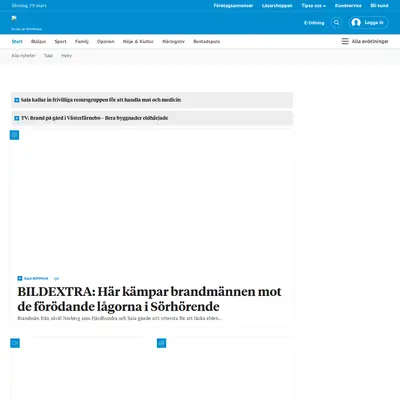Viewport: 400px width, 400px height.
Task: Open the search magnifier icon
Action: click(336, 23)
